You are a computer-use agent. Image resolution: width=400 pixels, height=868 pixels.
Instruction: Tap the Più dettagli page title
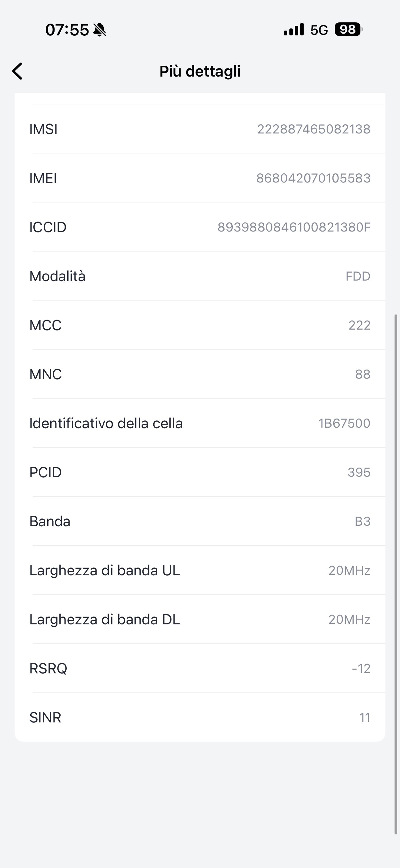(200, 71)
